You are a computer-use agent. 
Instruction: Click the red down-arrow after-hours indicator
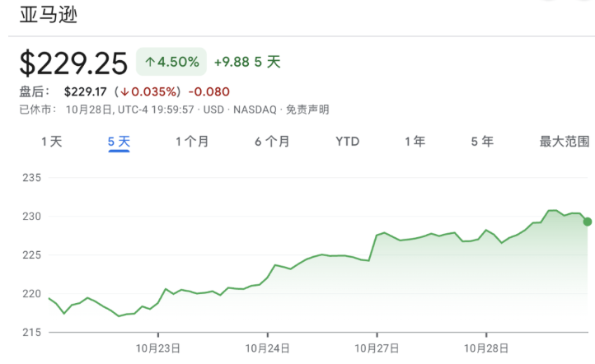click(x=123, y=91)
